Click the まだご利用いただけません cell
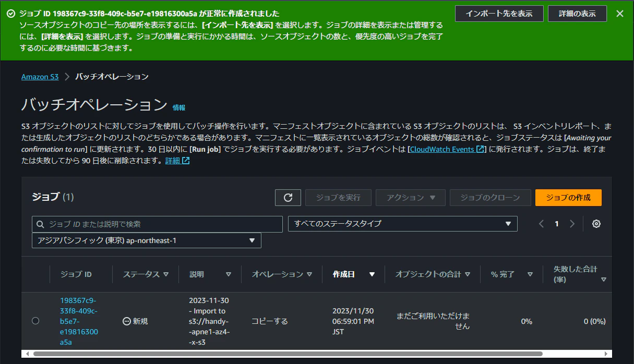Image resolution: width=634 pixels, height=364 pixels. (x=433, y=321)
